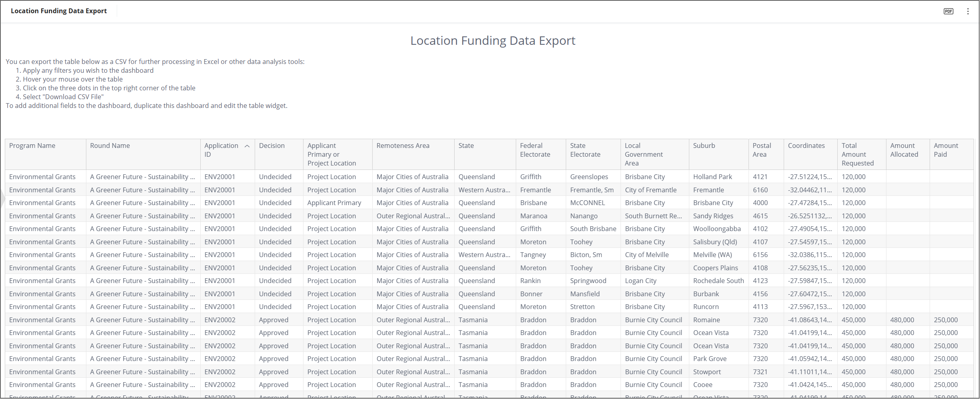The image size is (980, 399).
Task: Select the Location Funding Data Export tab
Action: pos(59,11)
